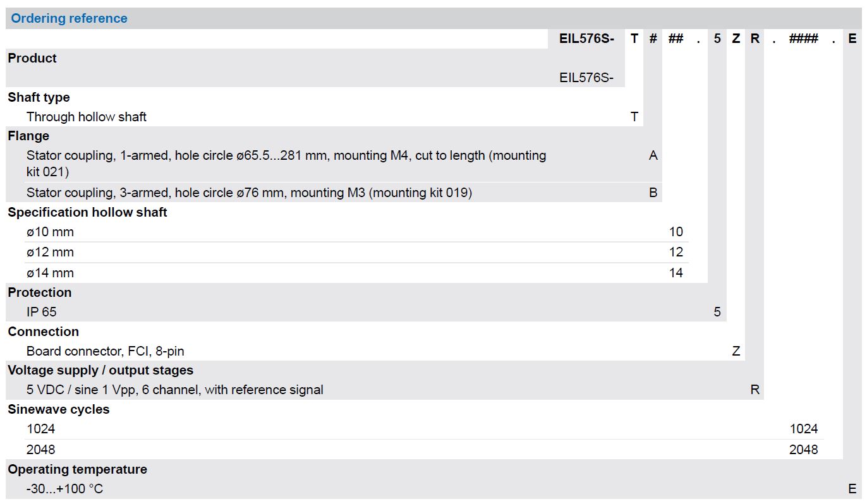Select the "Through hollow shaft" entry
This screenshot has height=504, width=867.
87,117
